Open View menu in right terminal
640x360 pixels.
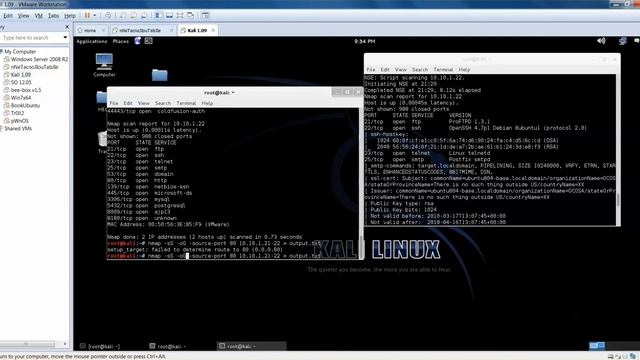[x=400, y=70]
